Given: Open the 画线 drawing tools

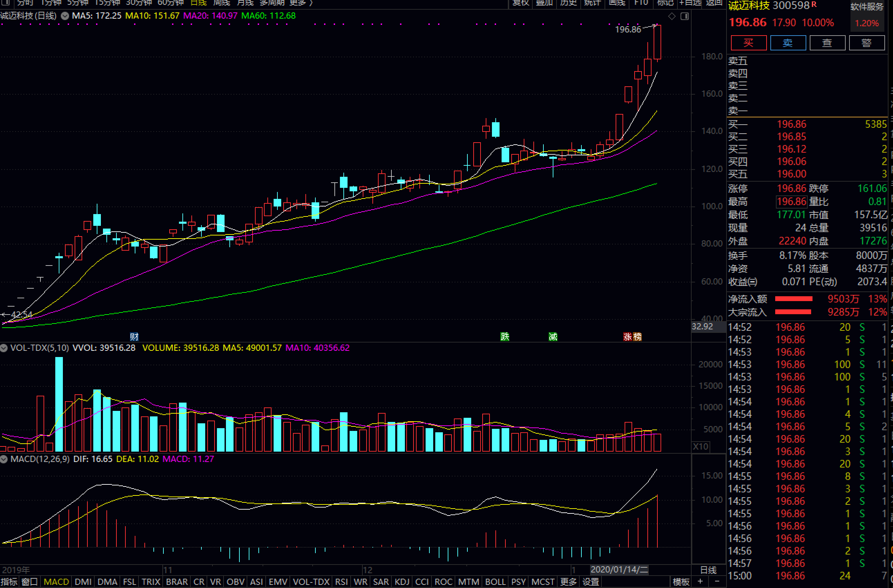Looking at the screenshot, I should (617, 3).
